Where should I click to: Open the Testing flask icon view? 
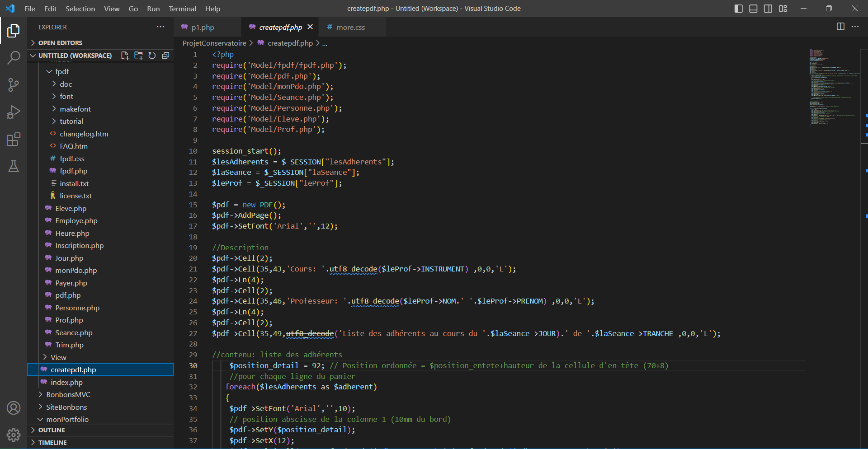point(14,166)
